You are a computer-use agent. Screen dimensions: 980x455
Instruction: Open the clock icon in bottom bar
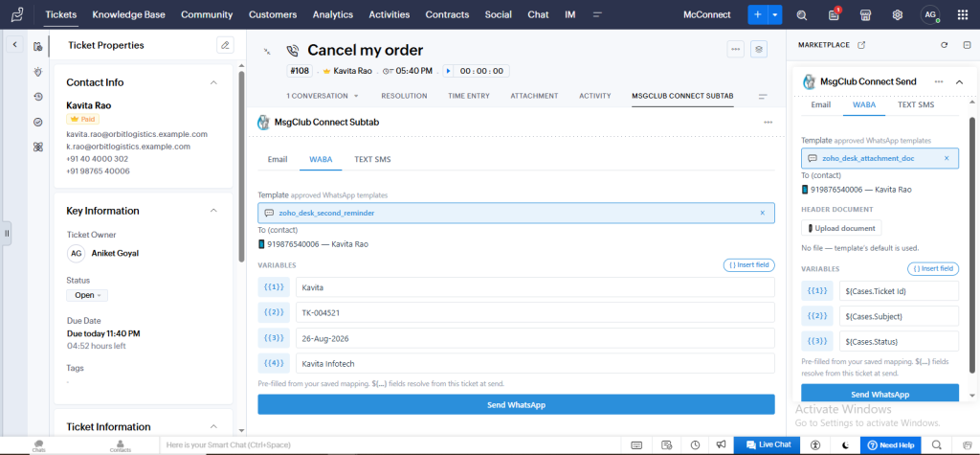coord(695,445)
